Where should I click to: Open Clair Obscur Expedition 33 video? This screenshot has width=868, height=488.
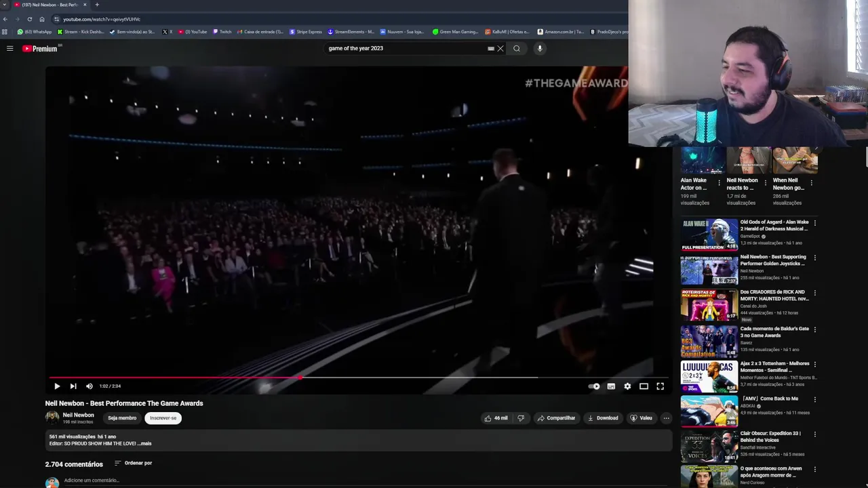[770, 436]
